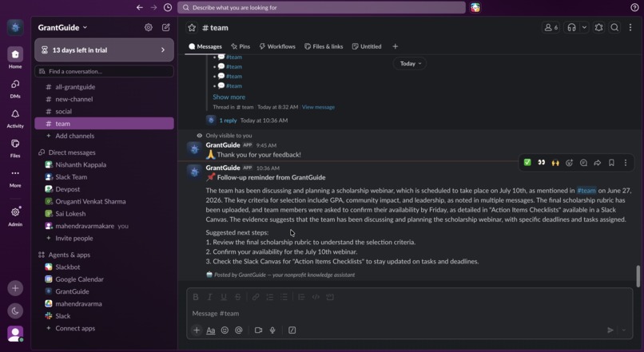Switch to the Workflows tab
This screenshot has width=644, height=352.
click(277, 46)
